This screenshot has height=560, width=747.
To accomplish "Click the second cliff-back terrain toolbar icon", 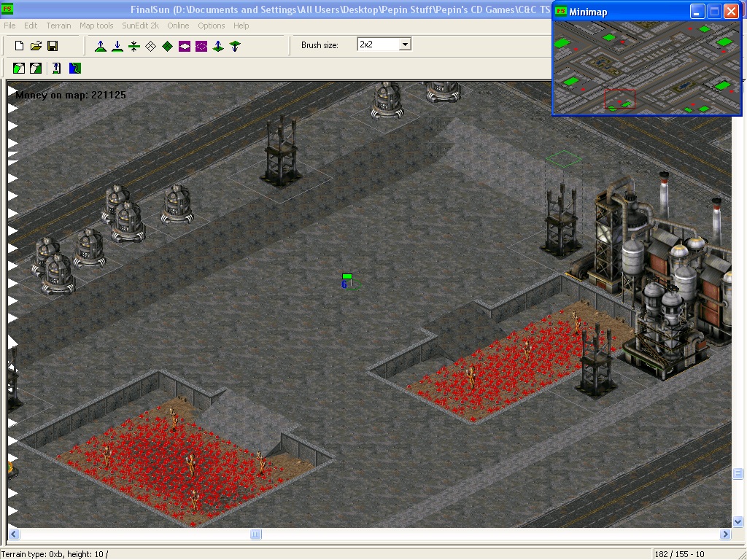I will [x=36, y=69].
